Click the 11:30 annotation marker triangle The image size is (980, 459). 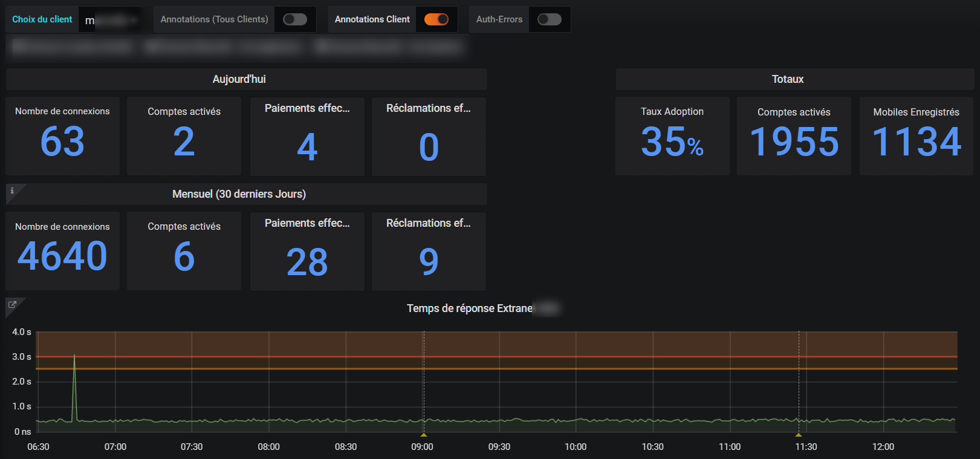tap(799, 435)
